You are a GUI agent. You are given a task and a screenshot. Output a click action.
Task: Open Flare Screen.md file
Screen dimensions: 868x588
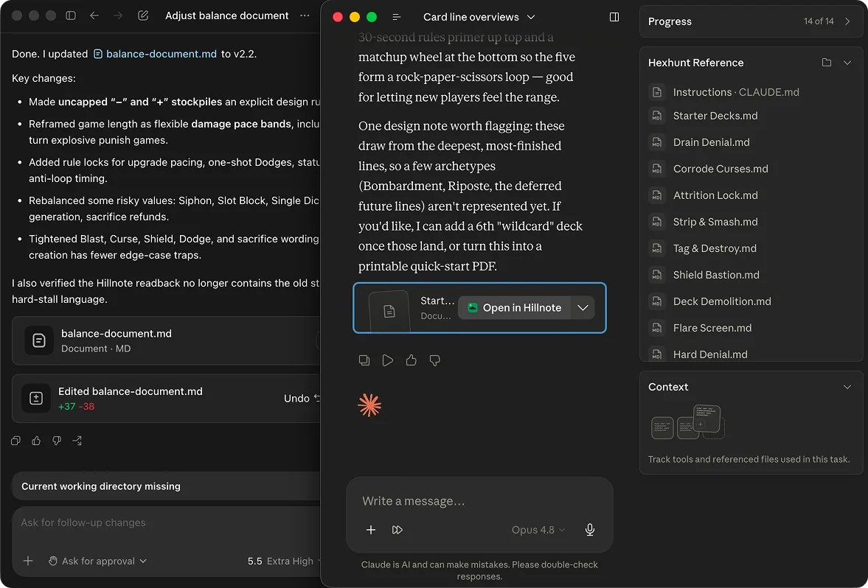[701, 328]
